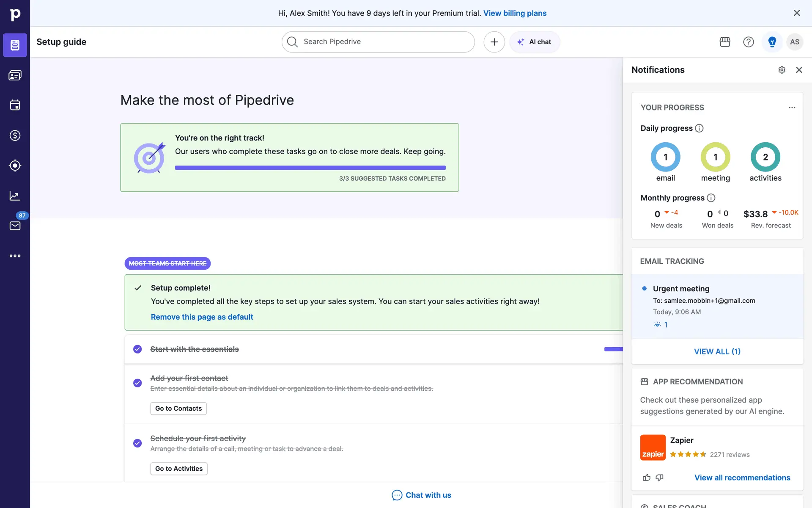Open the notification settings gear icon
812x508 pixels.
(782, 70)
